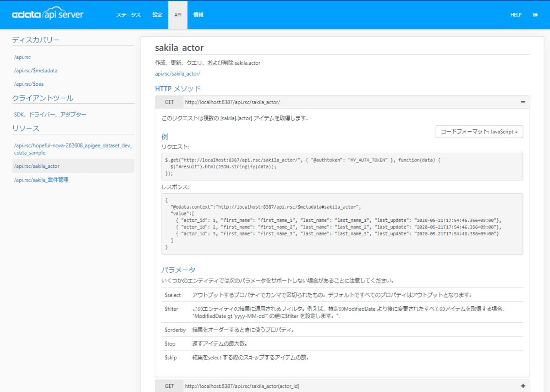Expand the GET sakila_actor(actor_id) panel header

[321, 386]
